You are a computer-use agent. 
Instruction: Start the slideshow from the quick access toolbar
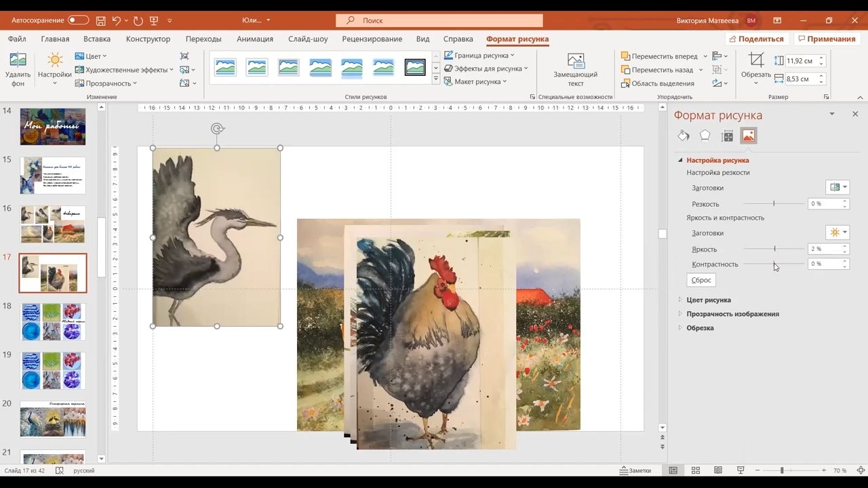coord(154,20)
